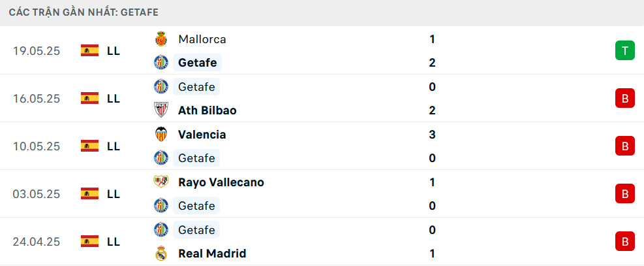Open LL league label on 16.05.25 row
The image size is (644, 266).
[114, 99]
